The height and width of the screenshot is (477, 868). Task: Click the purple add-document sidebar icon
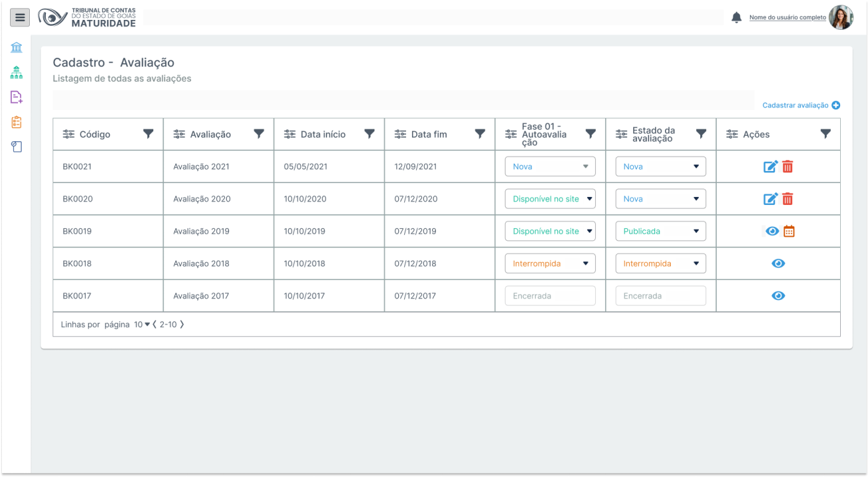(x=17, y=98)
